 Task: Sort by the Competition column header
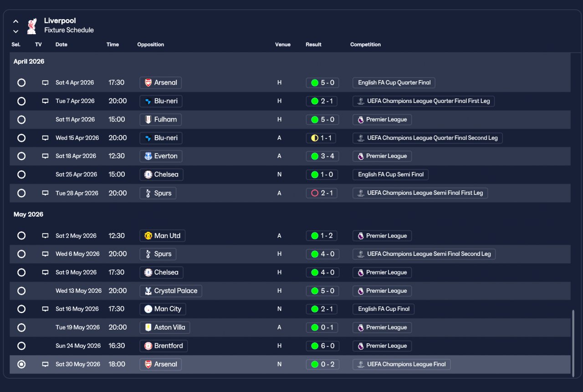point(366,45)
